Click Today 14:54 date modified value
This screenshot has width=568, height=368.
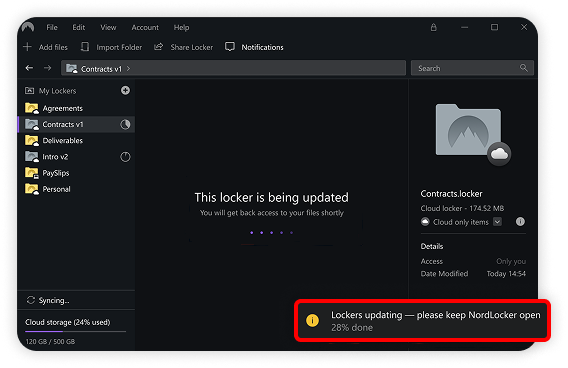coord(506,274)
